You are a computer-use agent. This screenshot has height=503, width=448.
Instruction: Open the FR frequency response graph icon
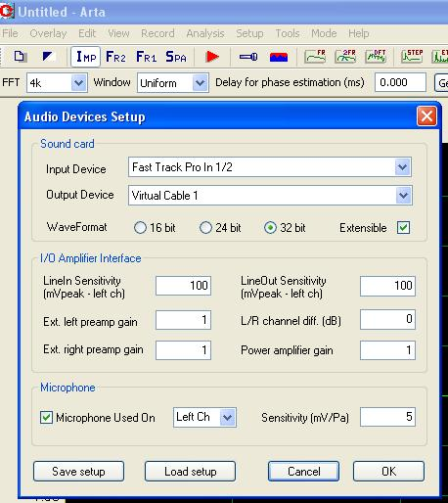[315, 56]
